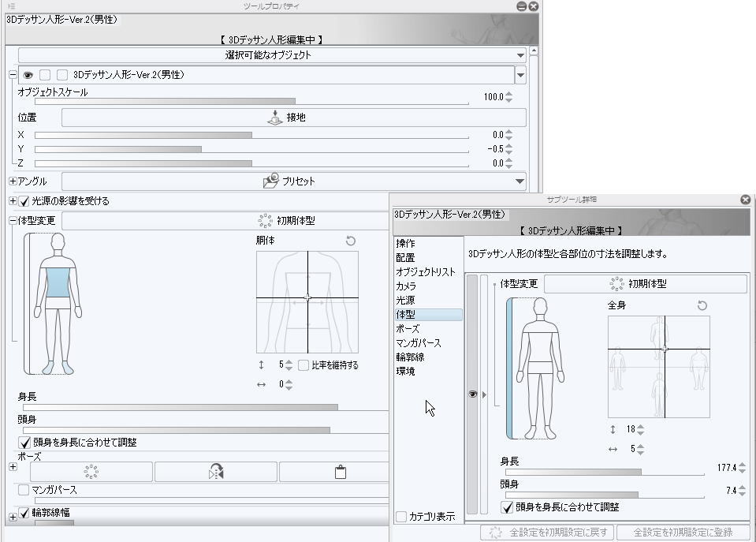Adjust 身長 slider in Sub Tool Detail
The image size is (756, 542).
pos(605,472)
